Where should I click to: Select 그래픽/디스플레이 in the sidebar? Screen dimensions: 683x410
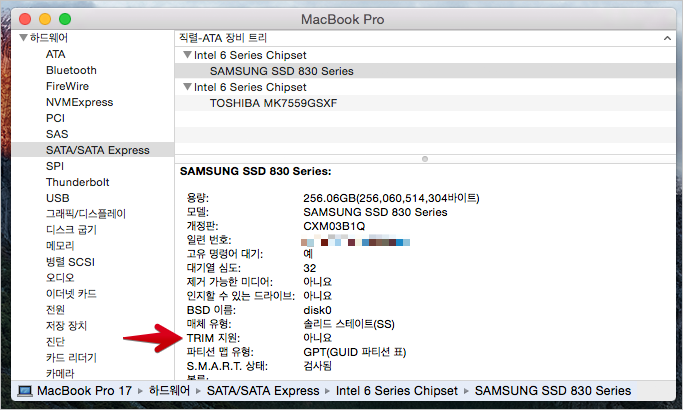coord(86,214)
